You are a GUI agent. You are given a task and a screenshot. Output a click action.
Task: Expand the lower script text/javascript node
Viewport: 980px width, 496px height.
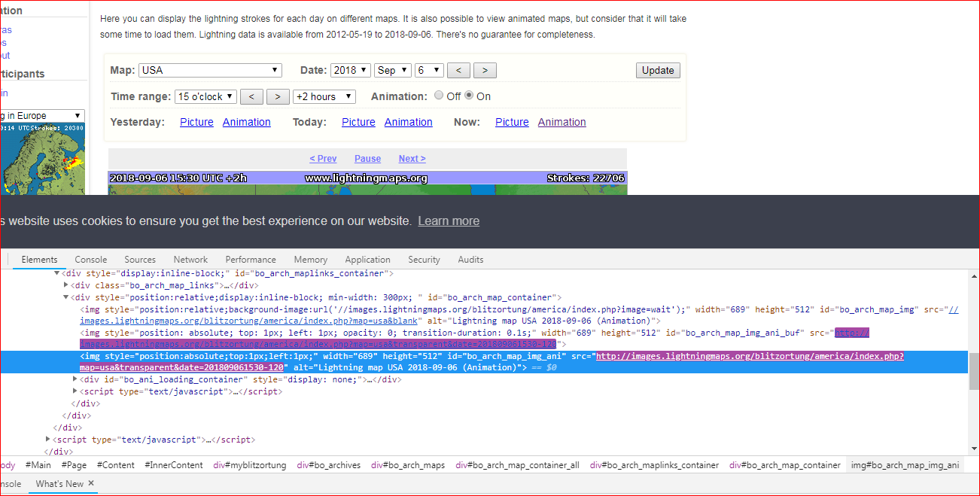coord(48,440)
